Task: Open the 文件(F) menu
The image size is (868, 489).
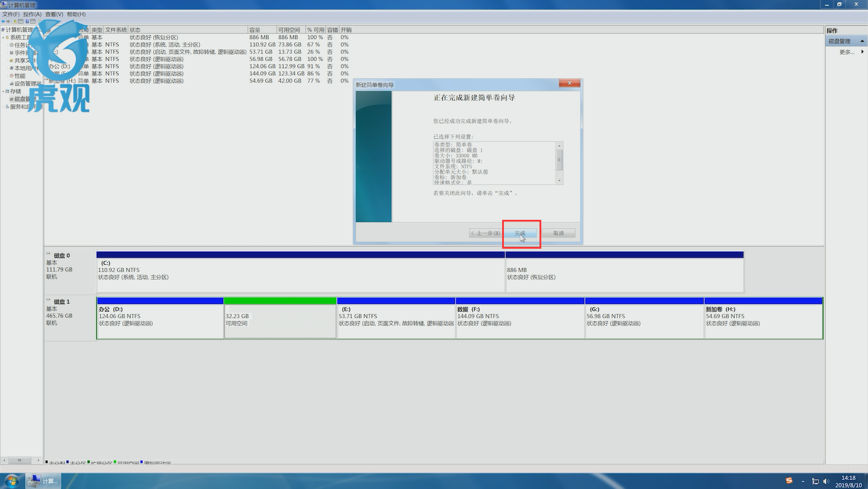Action: click(x=11, y=14)
